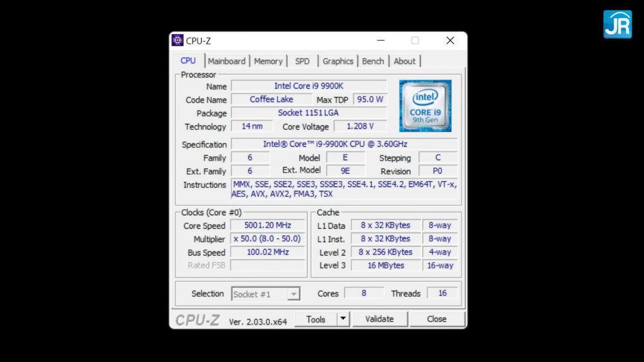This screenshot has width=644, height=362.
Task: Click the Multiplier value x 50.0 (8.0 - 50.0)
Action: click(x=268, y=239)
